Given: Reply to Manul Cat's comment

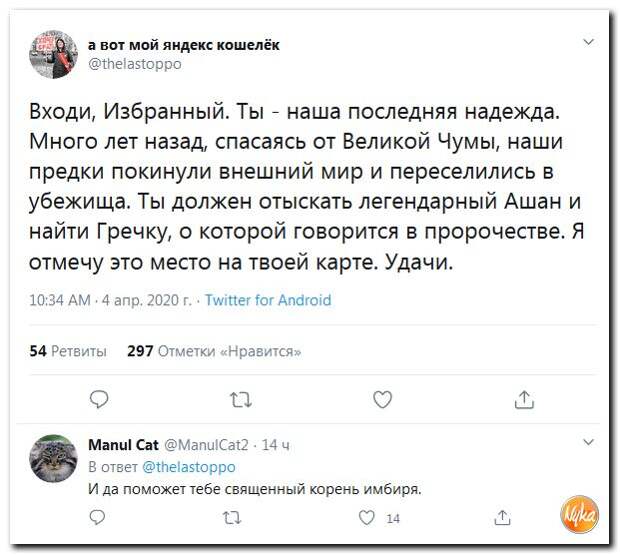Looking at the screenshot, I should coord(97,517).
